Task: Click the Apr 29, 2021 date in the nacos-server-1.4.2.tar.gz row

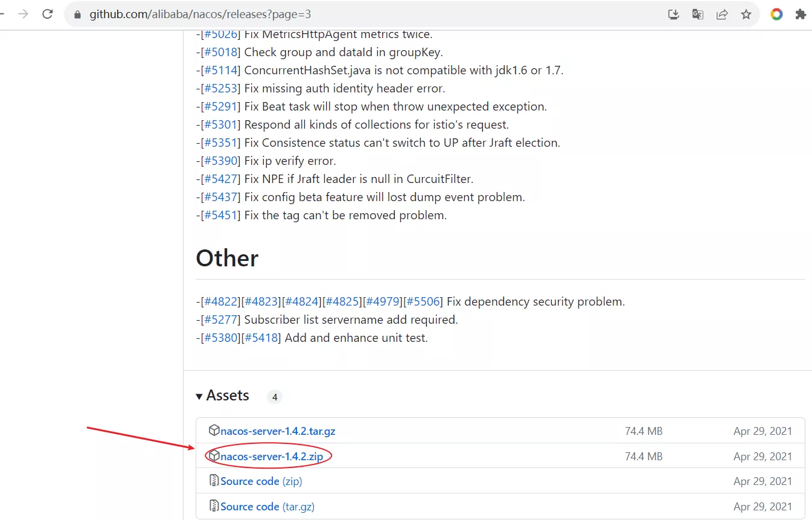Action: click(x=762, y=431)
